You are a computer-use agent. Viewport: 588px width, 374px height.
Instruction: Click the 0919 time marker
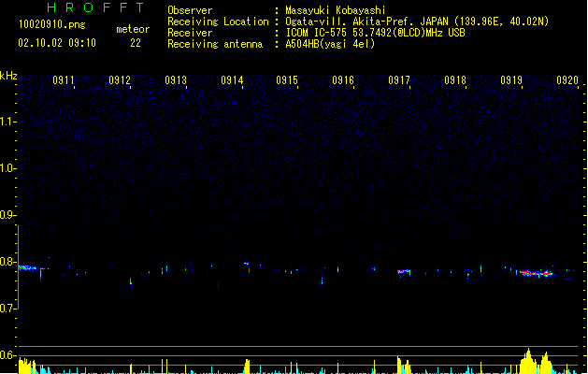point(511,80)
